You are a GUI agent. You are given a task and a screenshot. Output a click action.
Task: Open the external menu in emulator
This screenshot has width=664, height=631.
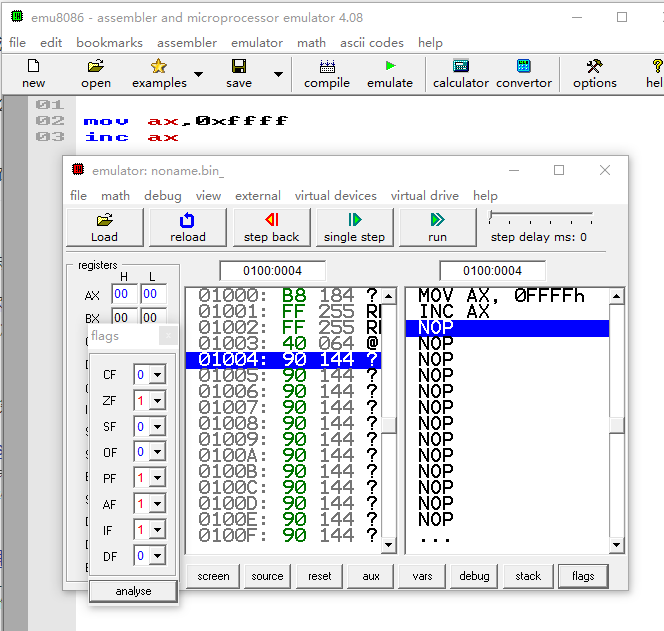click(258, 196)
